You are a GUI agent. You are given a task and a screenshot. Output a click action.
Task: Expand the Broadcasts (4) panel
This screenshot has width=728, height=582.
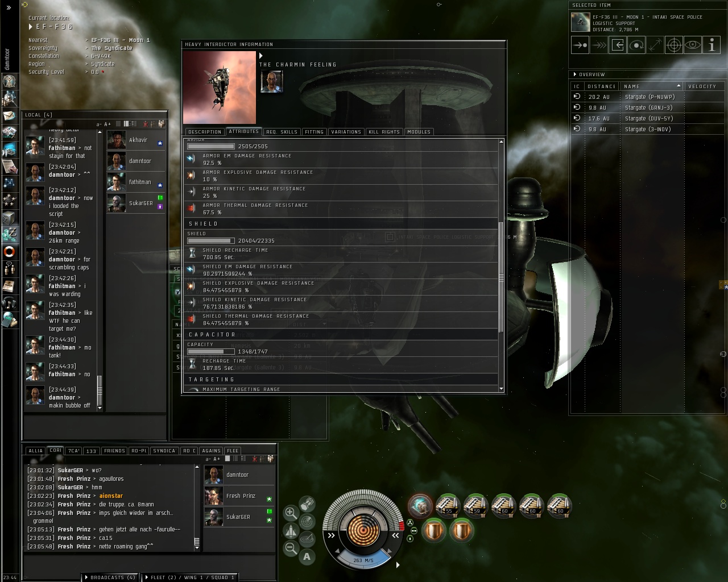[x=110, y=577]
